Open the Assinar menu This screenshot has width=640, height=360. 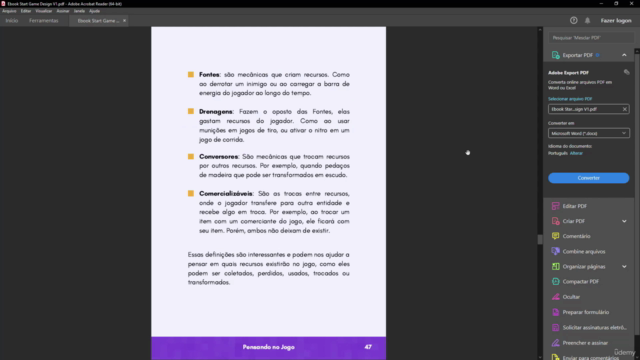point(63,11)
